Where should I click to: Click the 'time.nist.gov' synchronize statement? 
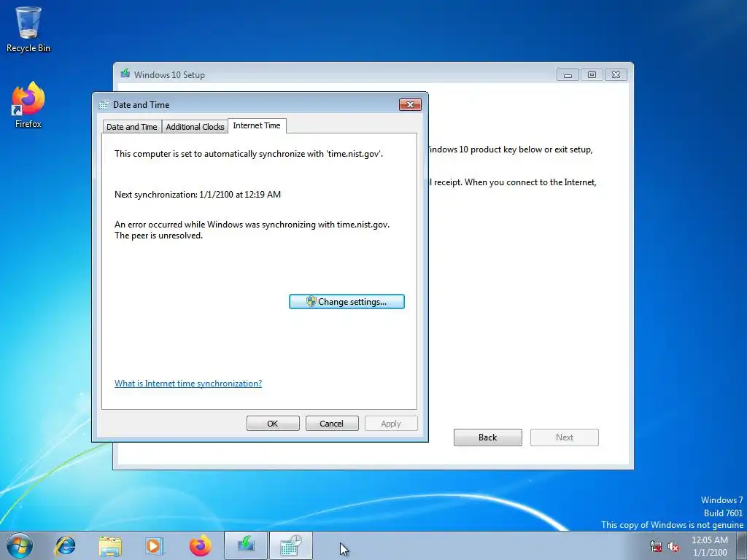(x=249, y=154)
